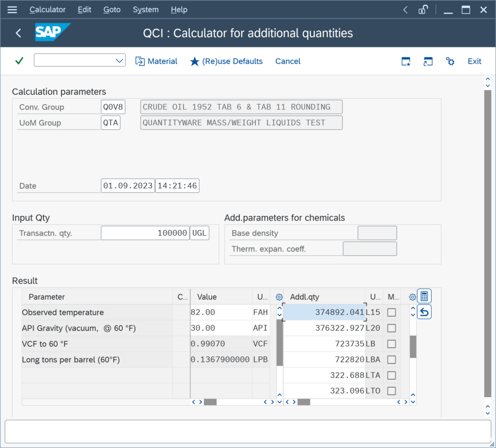Click the parameter table vertical scrollbar thumb
The image size is (496, 448).
coord(279,342)
